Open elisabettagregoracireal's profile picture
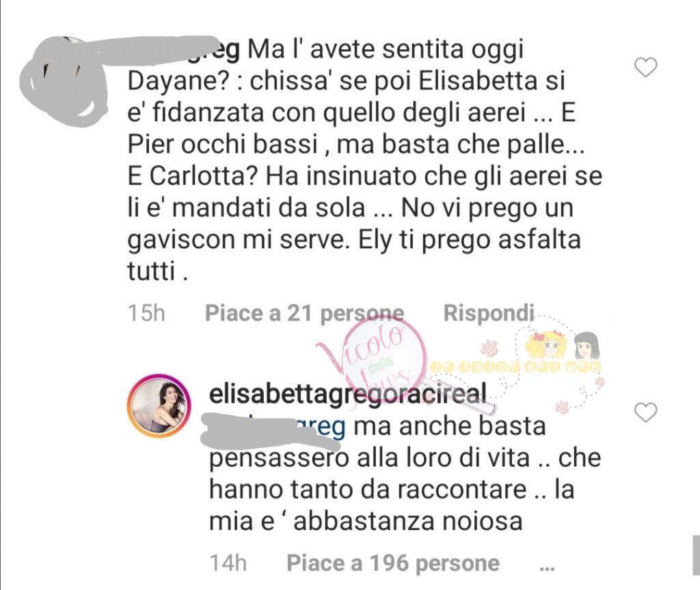This screenshot has height=590, width=700. (x=159, y=405)
